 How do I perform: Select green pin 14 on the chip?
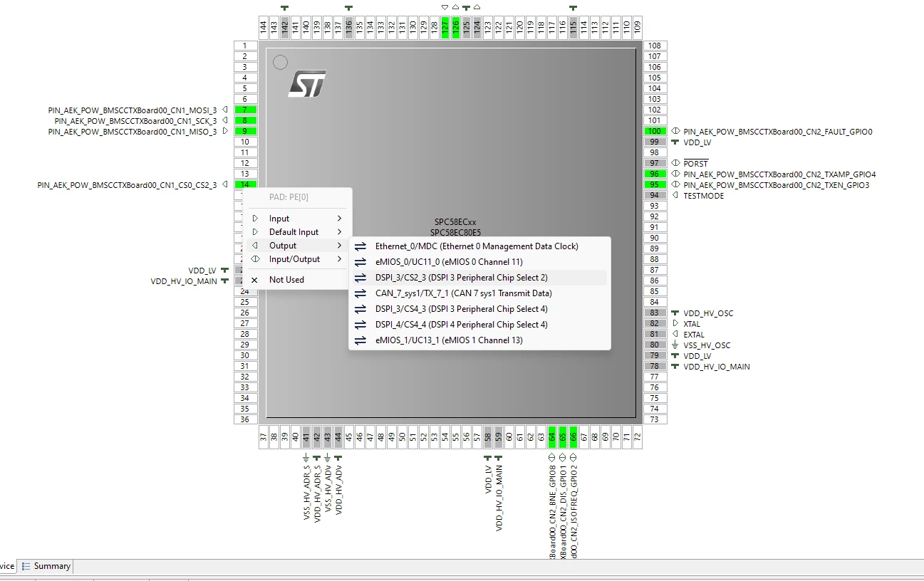pyautogui.click(x=245, y=184)
